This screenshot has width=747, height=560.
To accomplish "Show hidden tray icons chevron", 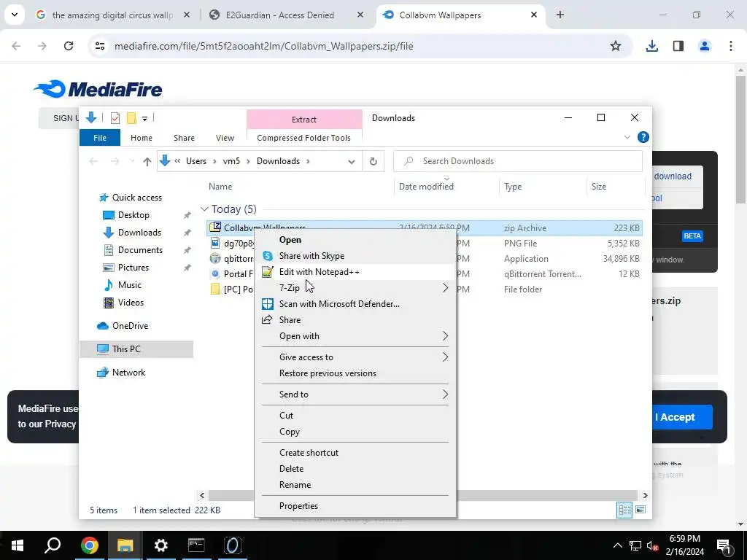I will tap(617, 545).
